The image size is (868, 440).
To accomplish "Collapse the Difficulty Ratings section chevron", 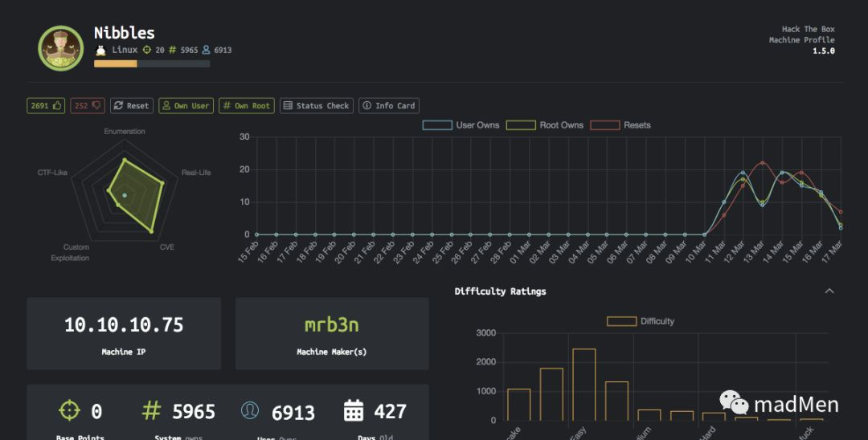I will pos(829,291).
